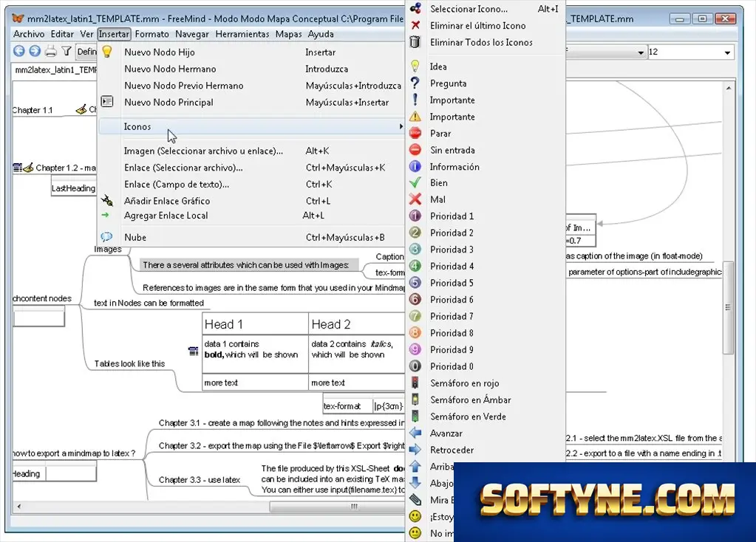The image size is (756, 542).
Task: Open the Ayuda menu
Action: [321, 34]
